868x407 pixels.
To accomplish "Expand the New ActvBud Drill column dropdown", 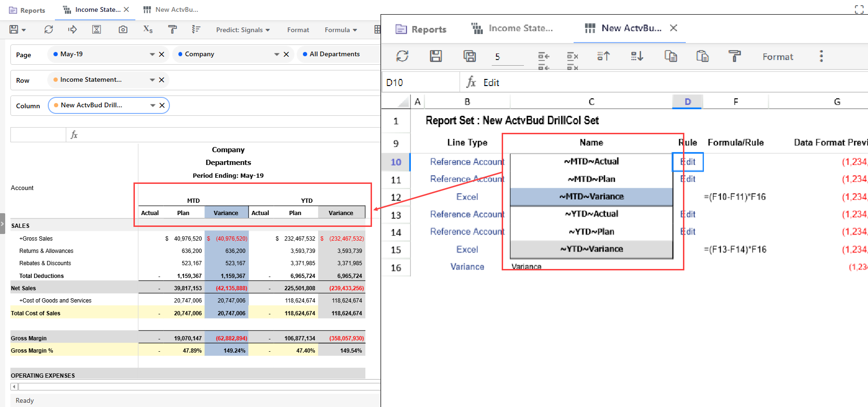I will click(x=153, y=105).
